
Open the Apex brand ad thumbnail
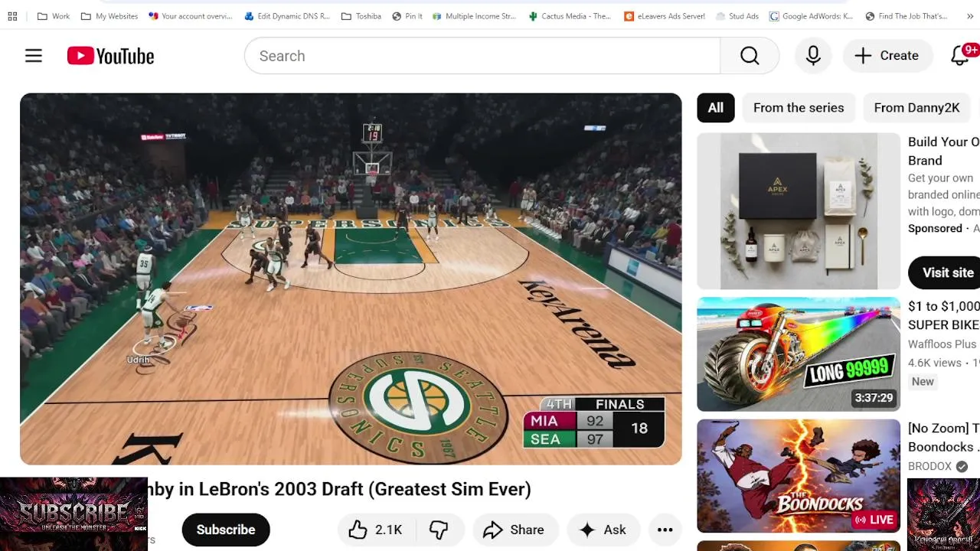[799, 211]
